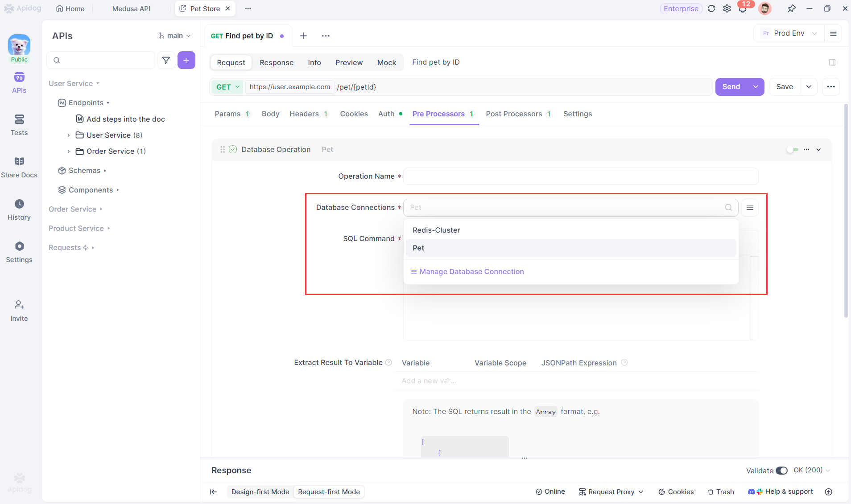Open Database Operation three-dot options
The image size is (851, 504).
coord(806,150)
